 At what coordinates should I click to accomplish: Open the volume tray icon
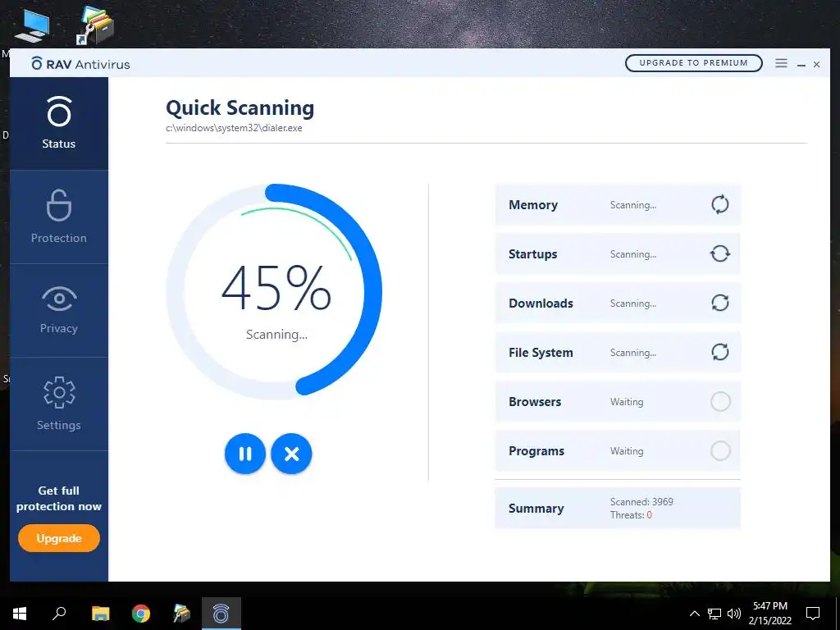(734, 614)
